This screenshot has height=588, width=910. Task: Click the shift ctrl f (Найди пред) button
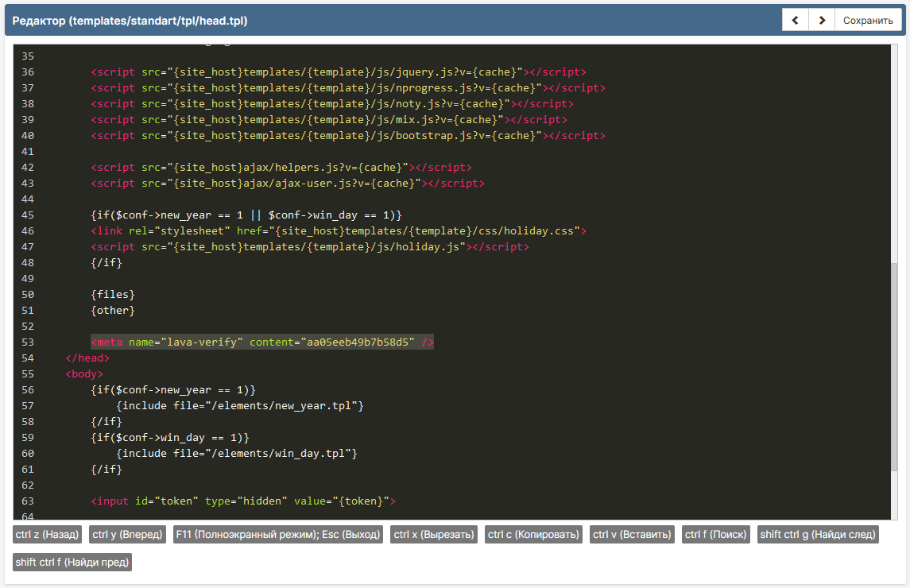(x=72, y=562)
